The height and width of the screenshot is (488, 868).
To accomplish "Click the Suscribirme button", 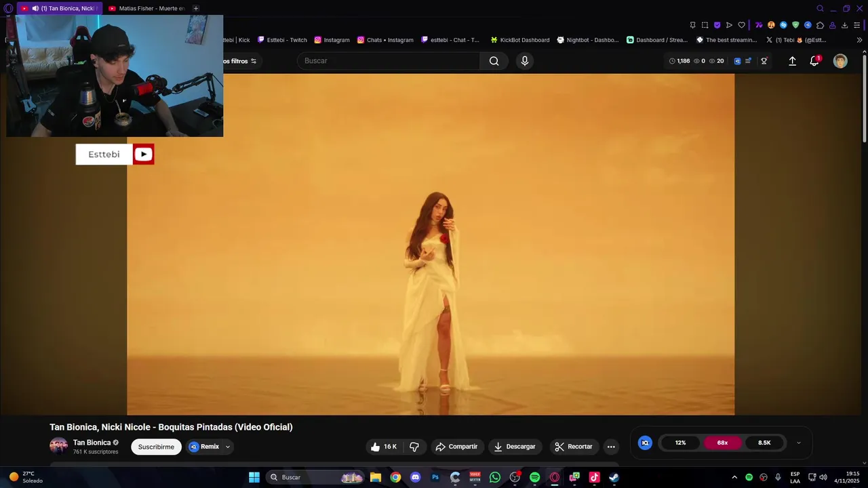I will pyautogui.click(x=156, y=447).
